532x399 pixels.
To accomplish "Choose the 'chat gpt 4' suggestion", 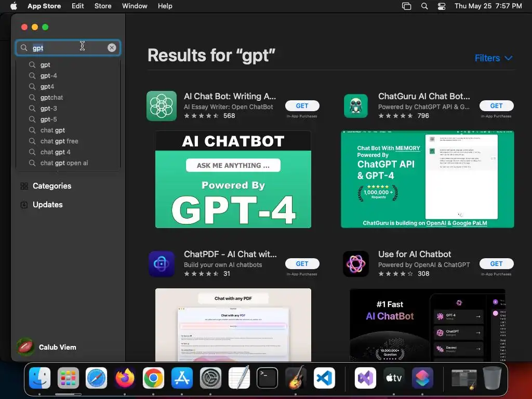I will click(x=68, y=152).
